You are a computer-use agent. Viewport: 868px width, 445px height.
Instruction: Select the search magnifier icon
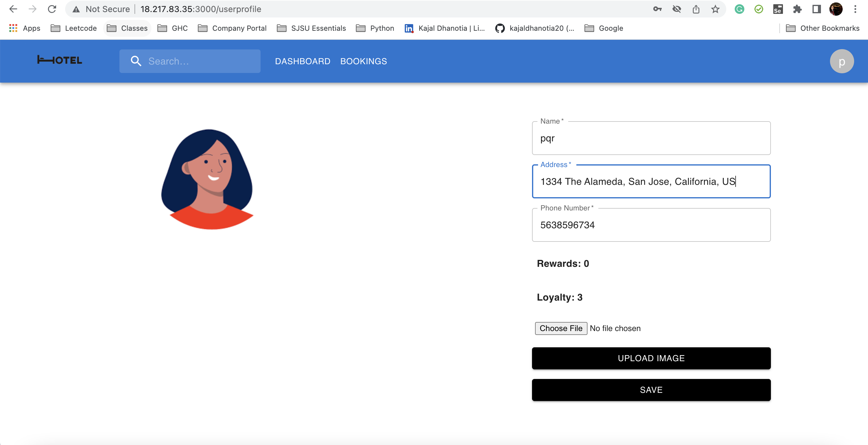pos(136,61)
